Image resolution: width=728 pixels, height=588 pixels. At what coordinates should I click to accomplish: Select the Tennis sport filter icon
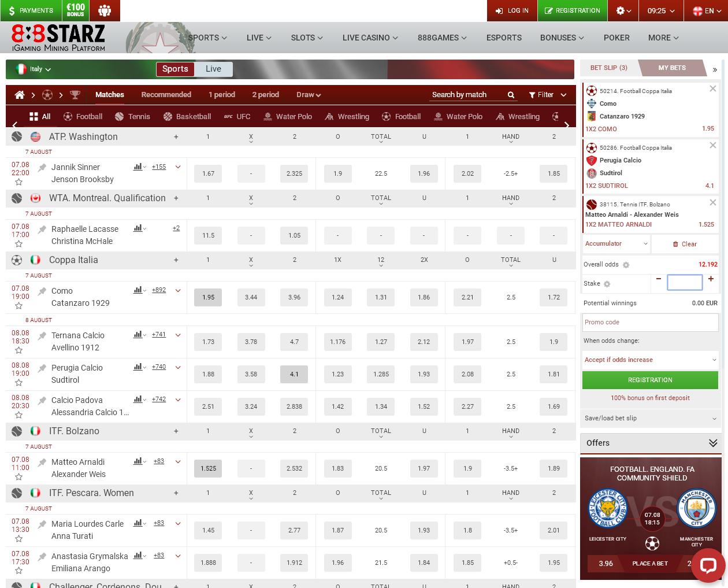pos(119,116)
